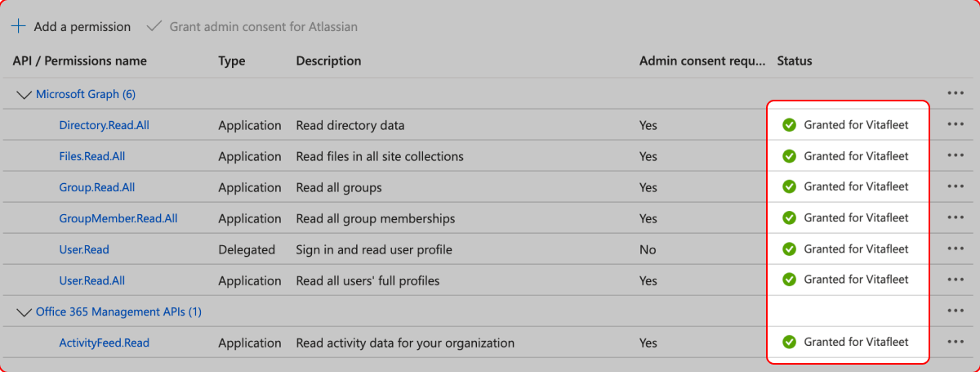Viewport: 980px width, 372px height.
Task: Open ellipsis menu for Microsoft Graph group
Action: coord(956,93)
